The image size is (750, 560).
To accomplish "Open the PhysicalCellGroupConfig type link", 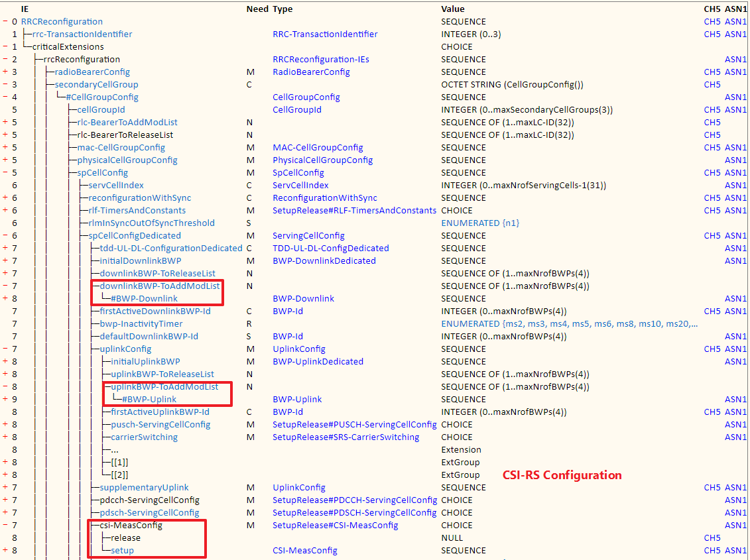I will (x=323, y=160).
